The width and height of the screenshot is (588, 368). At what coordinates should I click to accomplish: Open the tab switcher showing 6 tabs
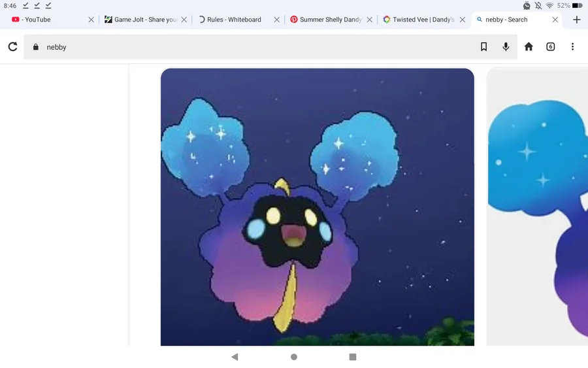click(x=550, y=46)
